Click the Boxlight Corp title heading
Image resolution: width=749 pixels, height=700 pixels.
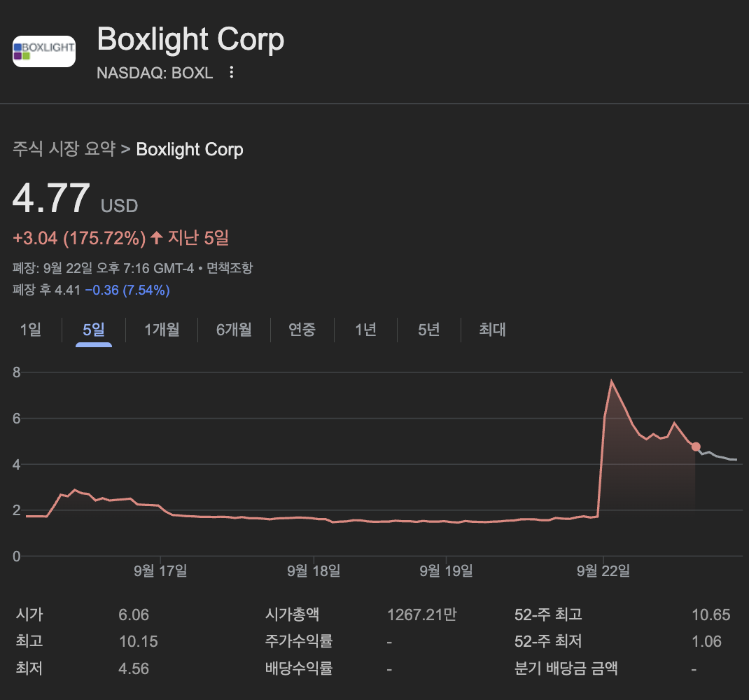[x=190, y=39]
